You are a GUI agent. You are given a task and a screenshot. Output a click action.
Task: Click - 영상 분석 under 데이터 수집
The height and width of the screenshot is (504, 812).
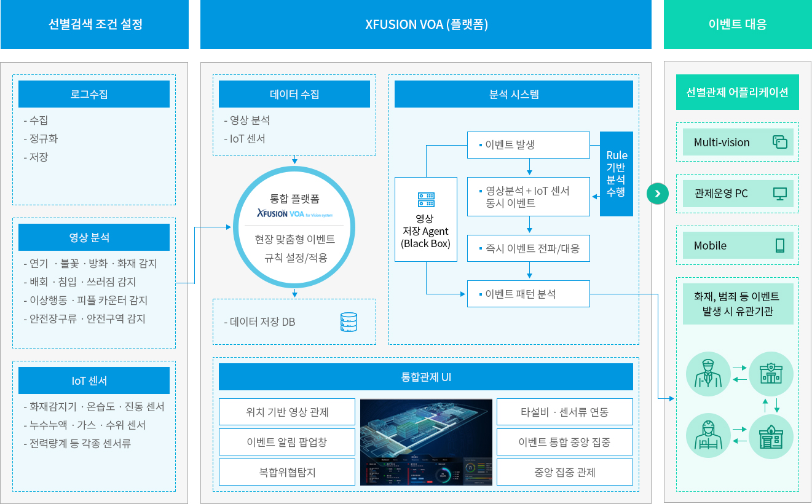(x=247, y=120)
